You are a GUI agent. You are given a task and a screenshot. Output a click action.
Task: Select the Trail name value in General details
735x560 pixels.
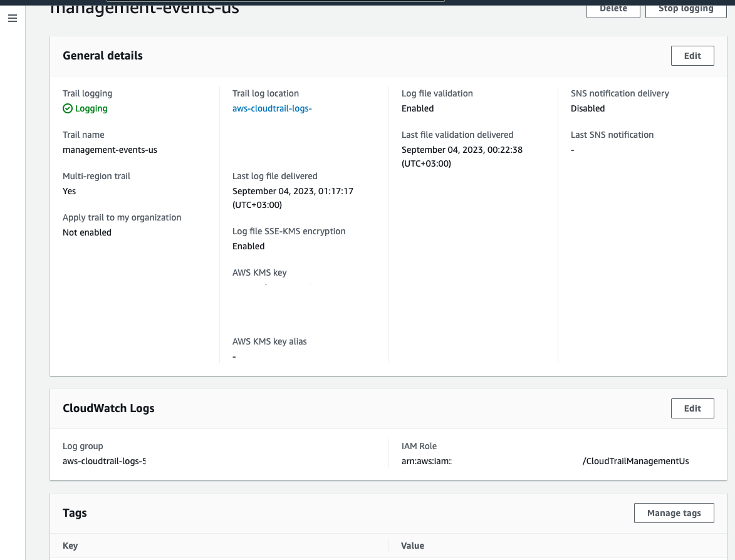coord(110,150)
